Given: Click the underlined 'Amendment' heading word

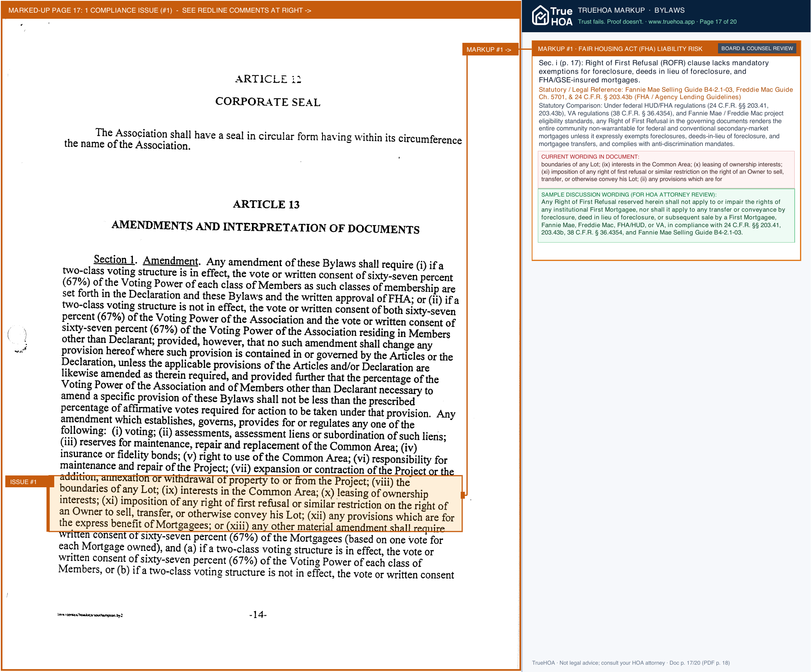Looking at the screenshot, I should pos(170,261).
